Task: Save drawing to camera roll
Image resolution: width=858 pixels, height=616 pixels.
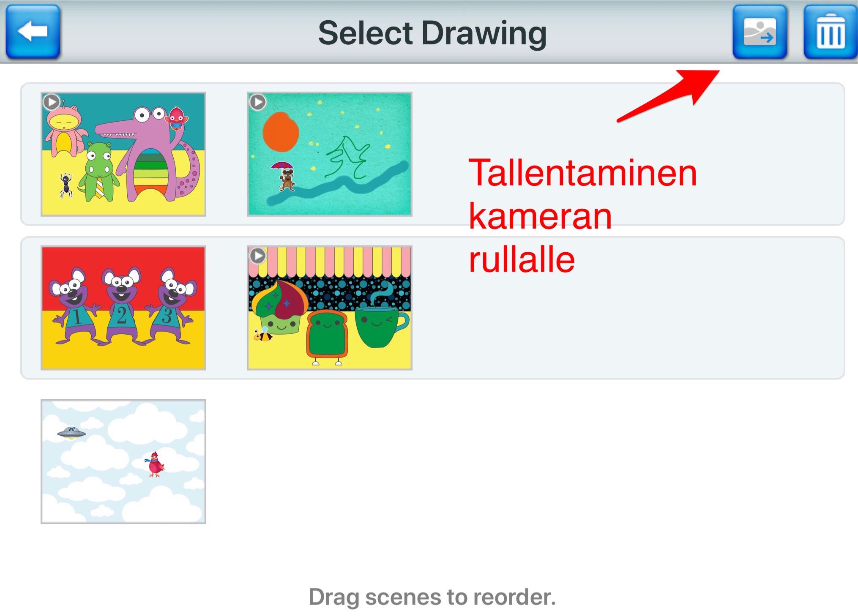Action: tap(760, 32)
